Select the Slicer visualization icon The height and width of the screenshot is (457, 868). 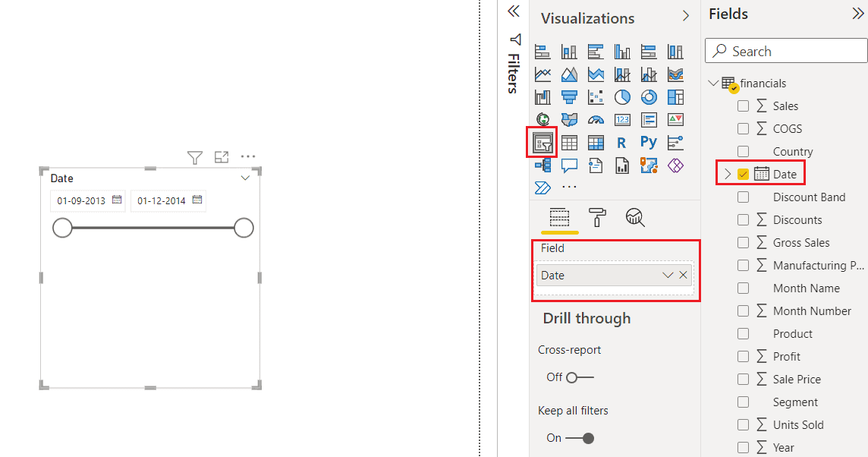(542, 142)
